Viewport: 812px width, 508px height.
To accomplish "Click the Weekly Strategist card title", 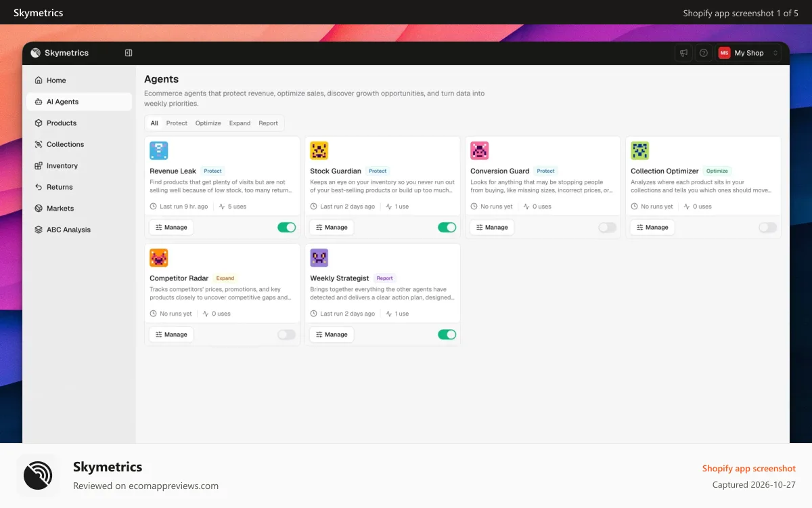I will 340,278.
